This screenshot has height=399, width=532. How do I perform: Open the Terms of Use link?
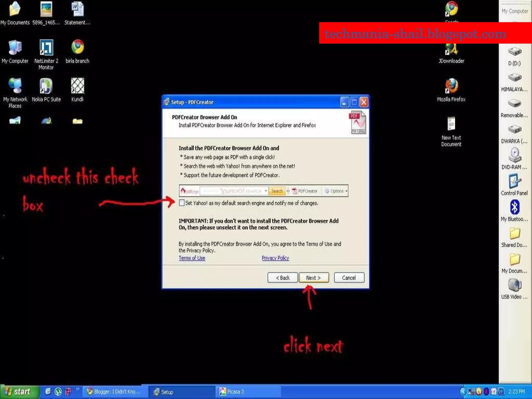(x=192, y=258)
